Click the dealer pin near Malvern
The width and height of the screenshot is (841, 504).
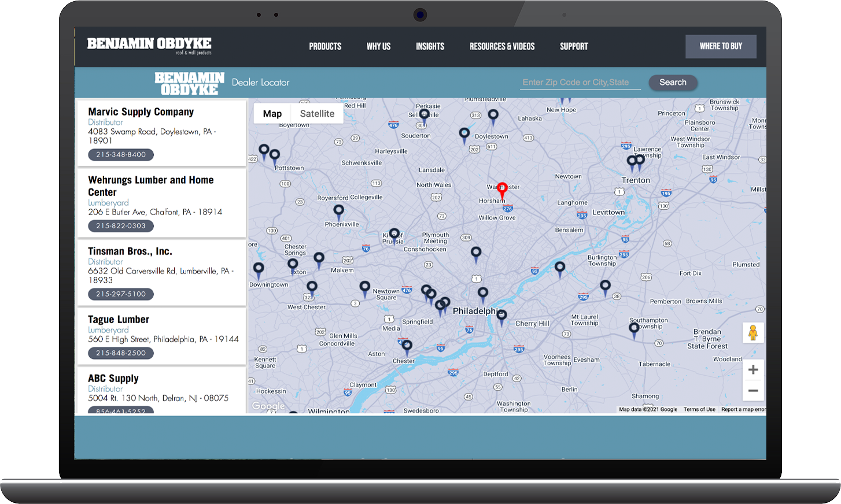[x=319, y=260]
